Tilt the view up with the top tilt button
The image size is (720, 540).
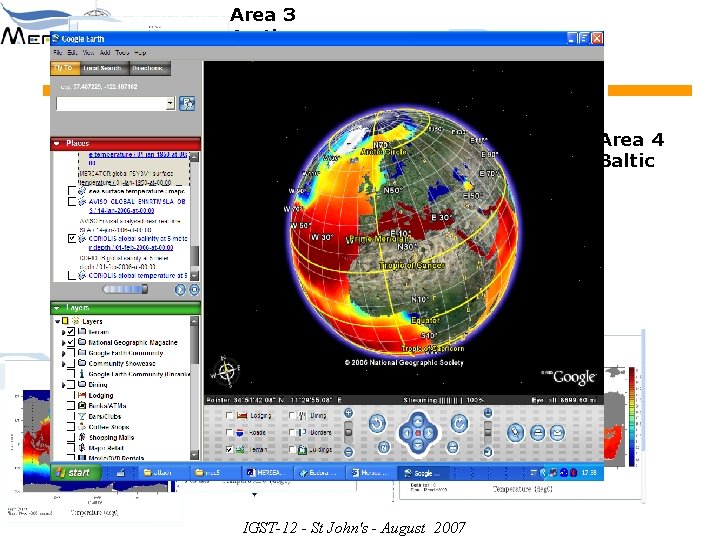[x=488, y=413]
